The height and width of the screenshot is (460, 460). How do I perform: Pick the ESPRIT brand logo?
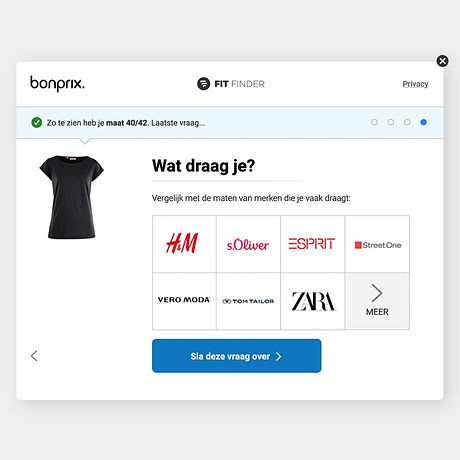pos(312,244)
